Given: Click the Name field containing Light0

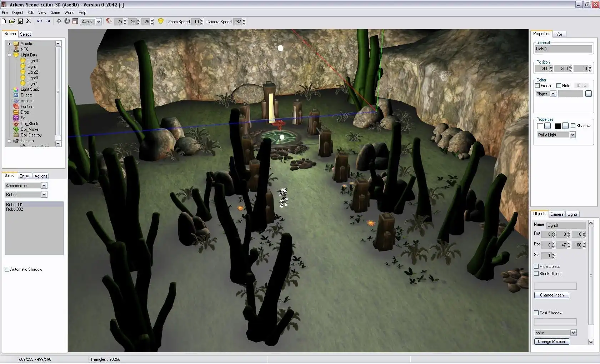Looking at the screenshot, I should 566,225.
